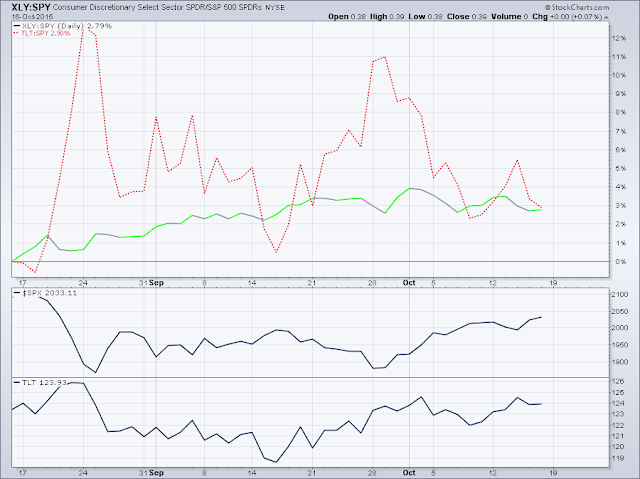
Task: Click the 1% y-axis label
Action: (620, 243)
